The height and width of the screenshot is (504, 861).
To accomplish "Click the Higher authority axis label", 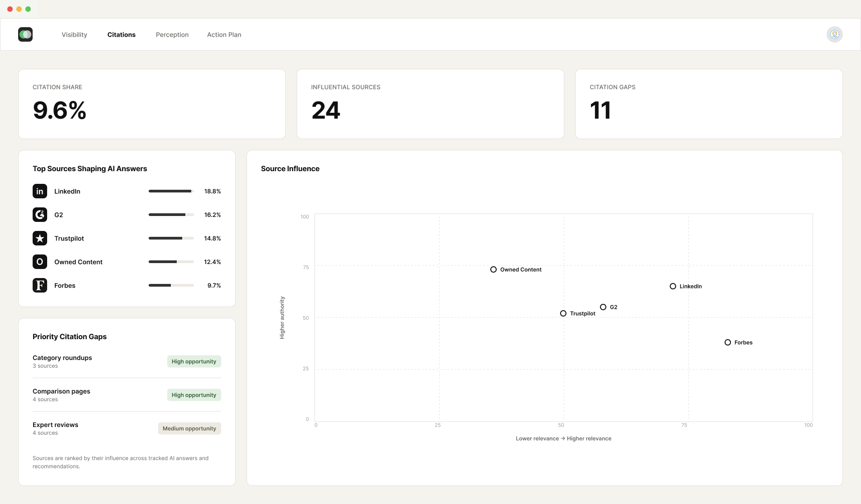I will 282,317.
